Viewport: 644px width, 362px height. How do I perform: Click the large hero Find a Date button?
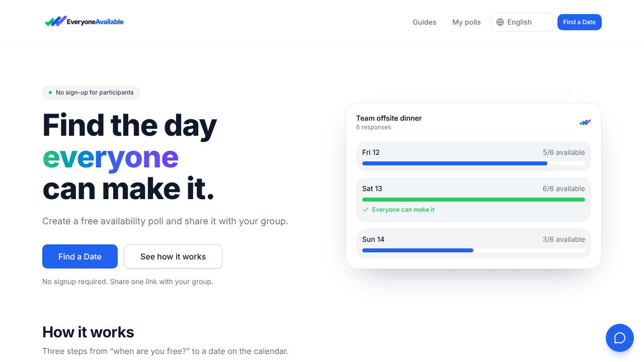click(x=80, y=256)
